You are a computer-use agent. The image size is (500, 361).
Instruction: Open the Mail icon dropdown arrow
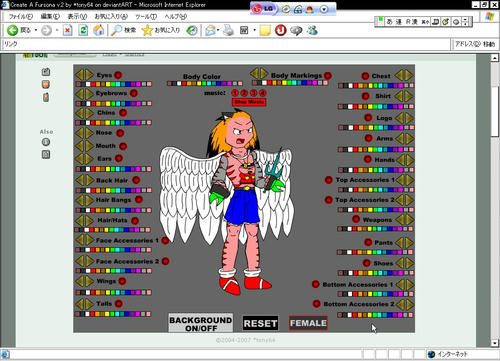coord(218,31)
